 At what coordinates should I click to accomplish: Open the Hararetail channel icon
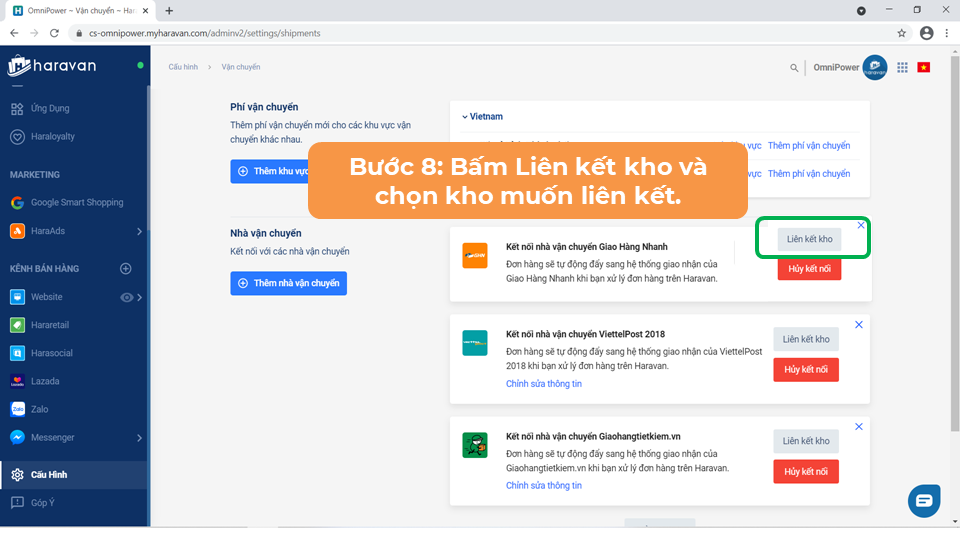(17, 325)
